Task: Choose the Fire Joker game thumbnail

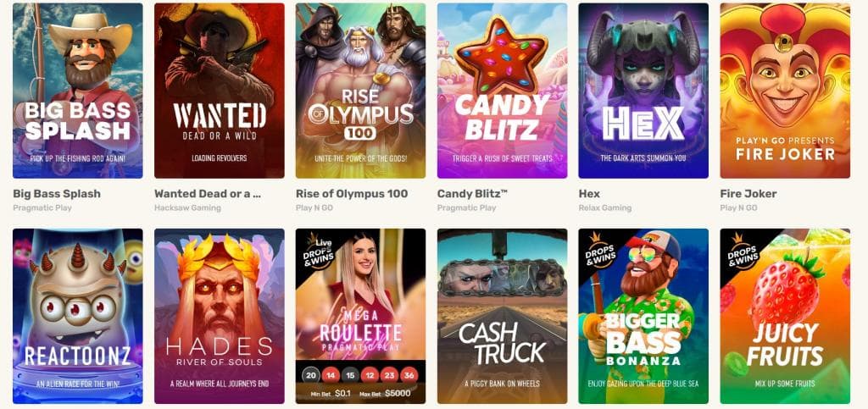Action: coord(785,91)
